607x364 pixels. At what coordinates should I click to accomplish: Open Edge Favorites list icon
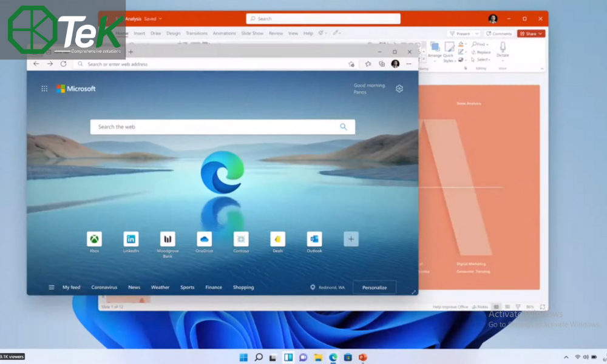click(368, 64)
